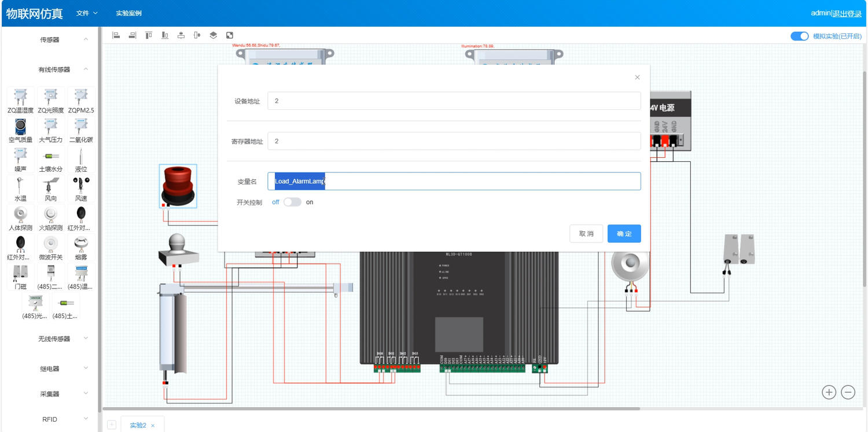The image size is (868, 432).
Task: Pick the 烟雾 smoke sensor icon
Action: click(x=81, y=247)
